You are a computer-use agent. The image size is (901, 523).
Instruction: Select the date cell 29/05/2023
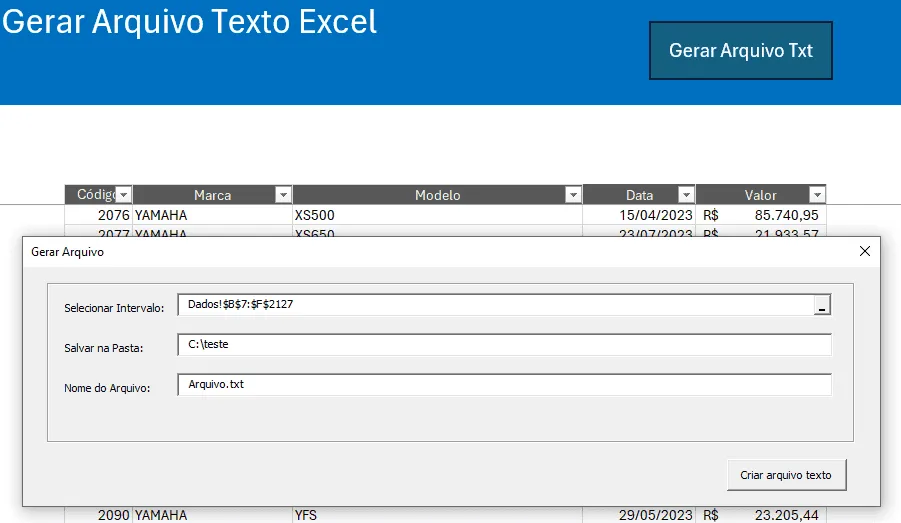pos(639,515)
